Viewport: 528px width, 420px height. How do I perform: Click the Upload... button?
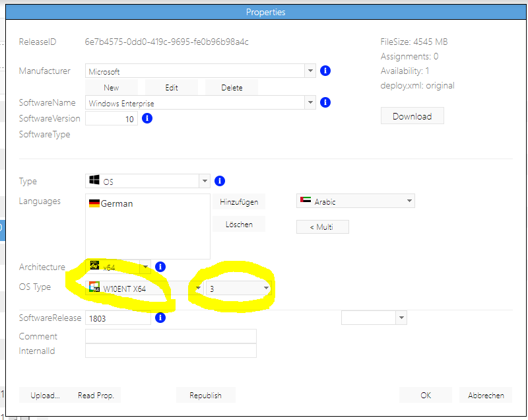click(x=45, y=395)
